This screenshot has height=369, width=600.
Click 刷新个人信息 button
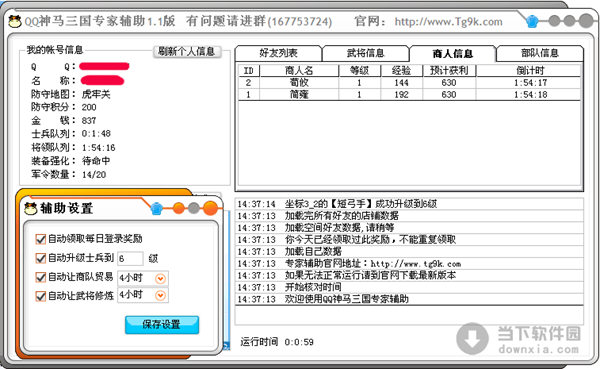tap(187, 51)
